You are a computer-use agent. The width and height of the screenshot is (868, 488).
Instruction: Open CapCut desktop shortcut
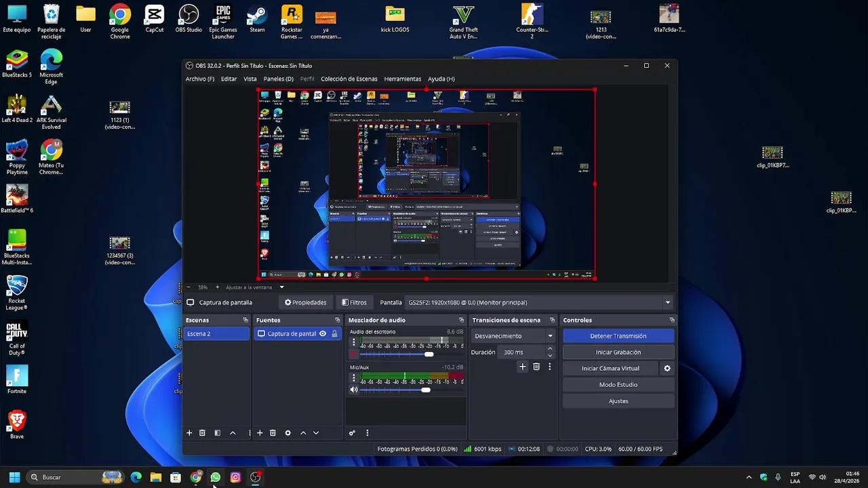tap(154, 19)
